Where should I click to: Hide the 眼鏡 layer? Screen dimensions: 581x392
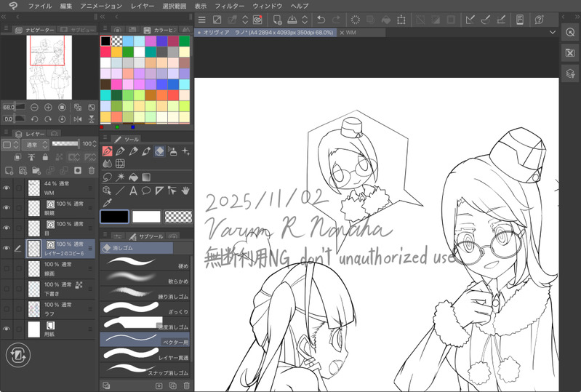pos(7,208)
